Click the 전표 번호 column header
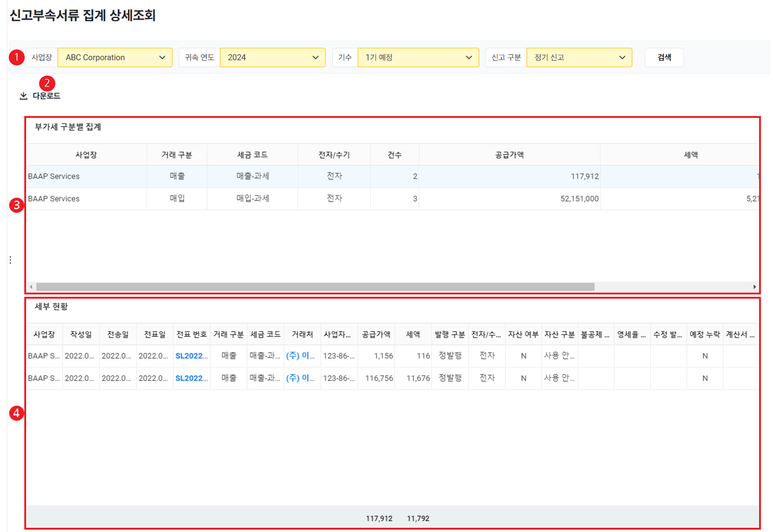This screenshot has width=773, height=532. 191,334
